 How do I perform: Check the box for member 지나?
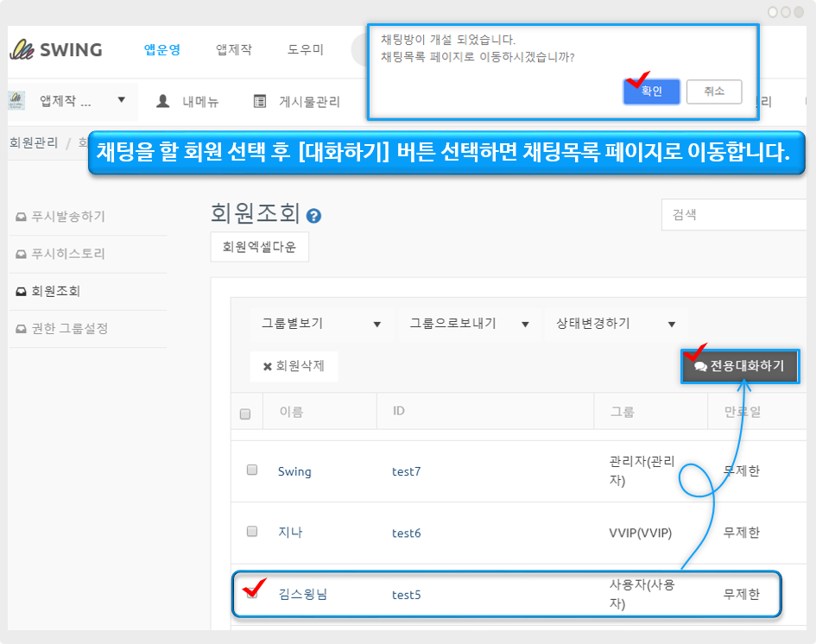pyautogui.click(x=252, y=532)
